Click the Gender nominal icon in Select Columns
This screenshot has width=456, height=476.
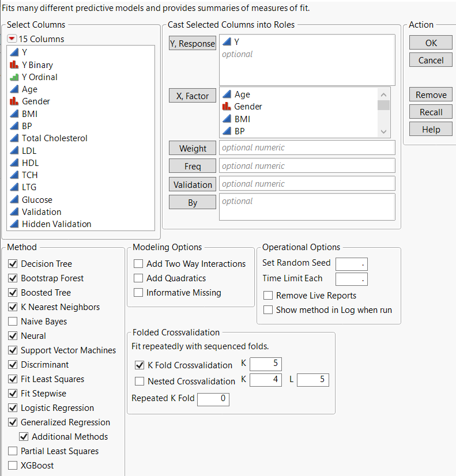click(x=14, y=101)
